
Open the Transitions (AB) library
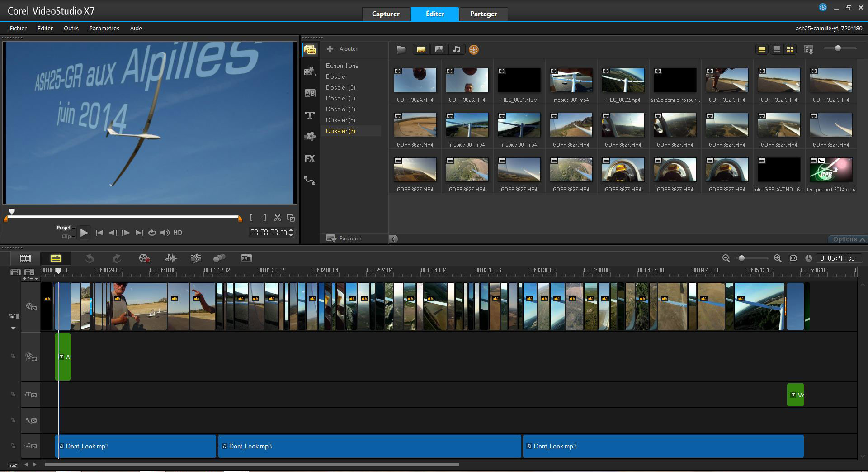pos(310,93)
